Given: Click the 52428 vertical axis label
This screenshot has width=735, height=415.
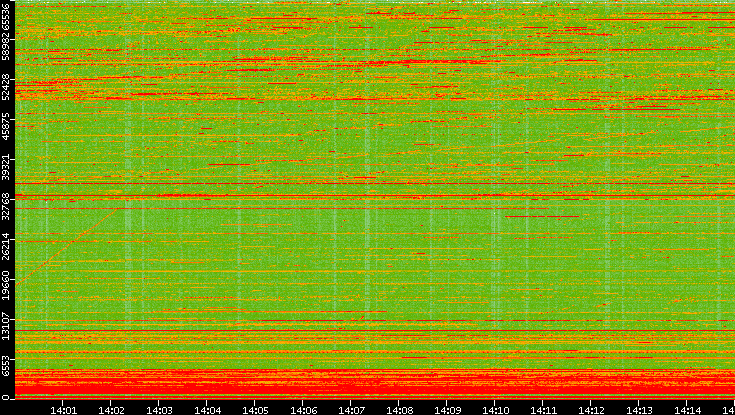Looking at the screenshot, I should click(5, 86).
